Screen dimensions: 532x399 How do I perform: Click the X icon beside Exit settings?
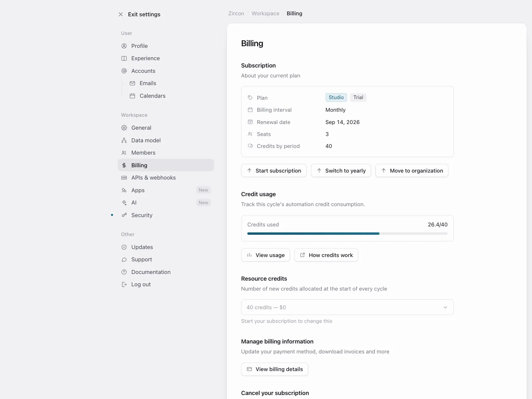coord(121,14)
